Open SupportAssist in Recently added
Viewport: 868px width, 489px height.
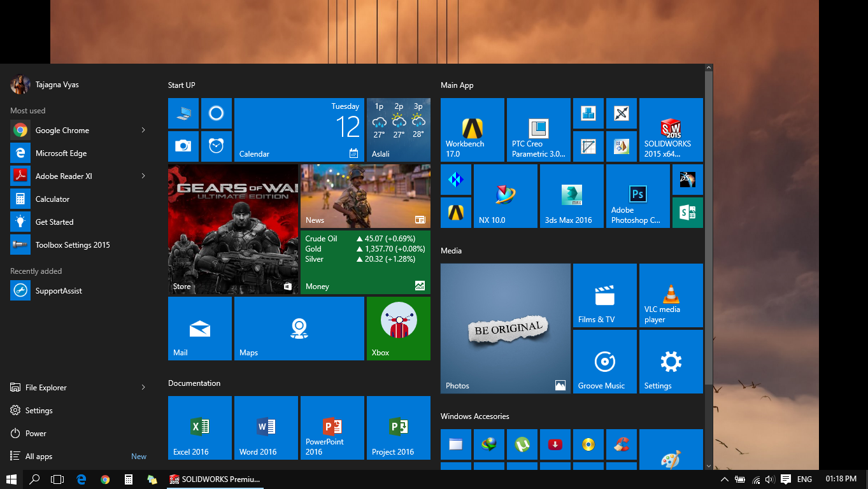pos(79,290)
